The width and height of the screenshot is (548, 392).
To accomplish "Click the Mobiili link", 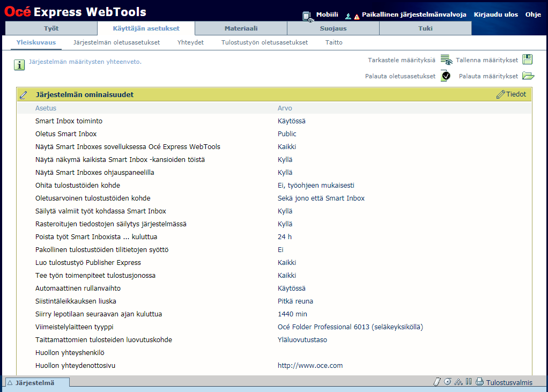I will coord(327,14).
